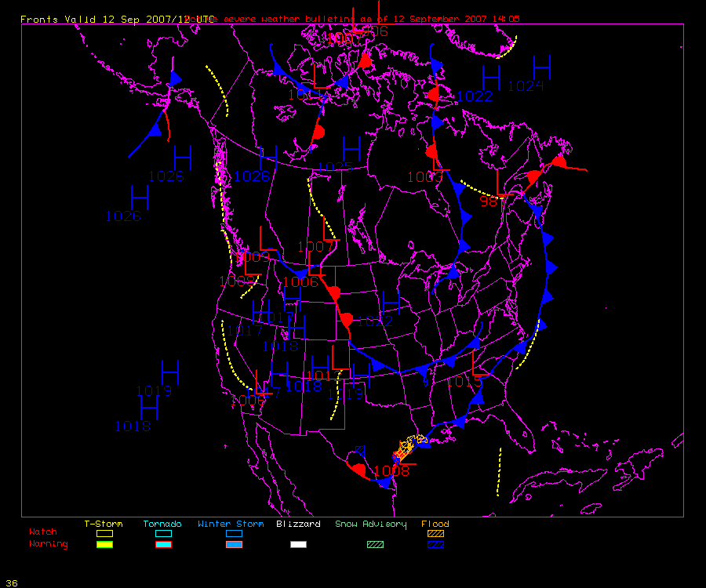Select the T-Storm Watch outlined swatch
Screen dimensions: 706x588
click(104, 533)
